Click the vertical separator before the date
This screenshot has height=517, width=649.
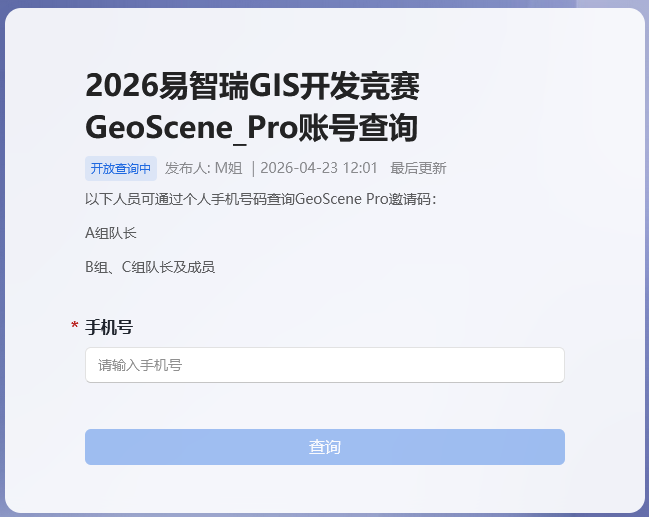[253, 168]
